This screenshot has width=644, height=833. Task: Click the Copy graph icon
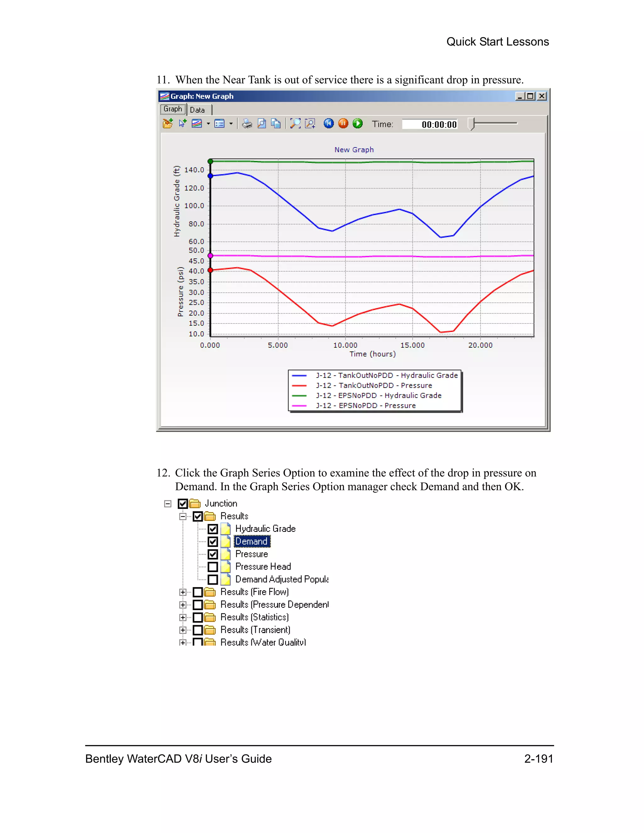click(x=276, y=124)
